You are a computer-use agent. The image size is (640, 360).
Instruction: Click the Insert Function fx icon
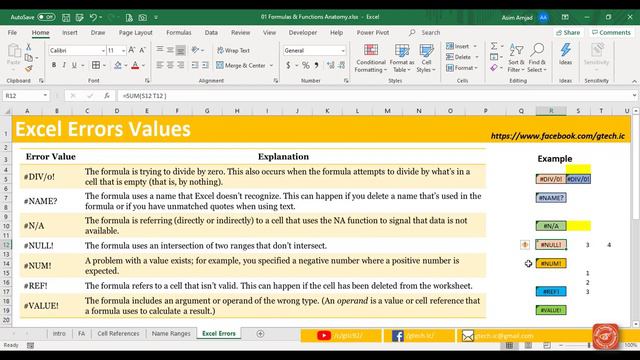pyautogui.click(x=107, y=96)
